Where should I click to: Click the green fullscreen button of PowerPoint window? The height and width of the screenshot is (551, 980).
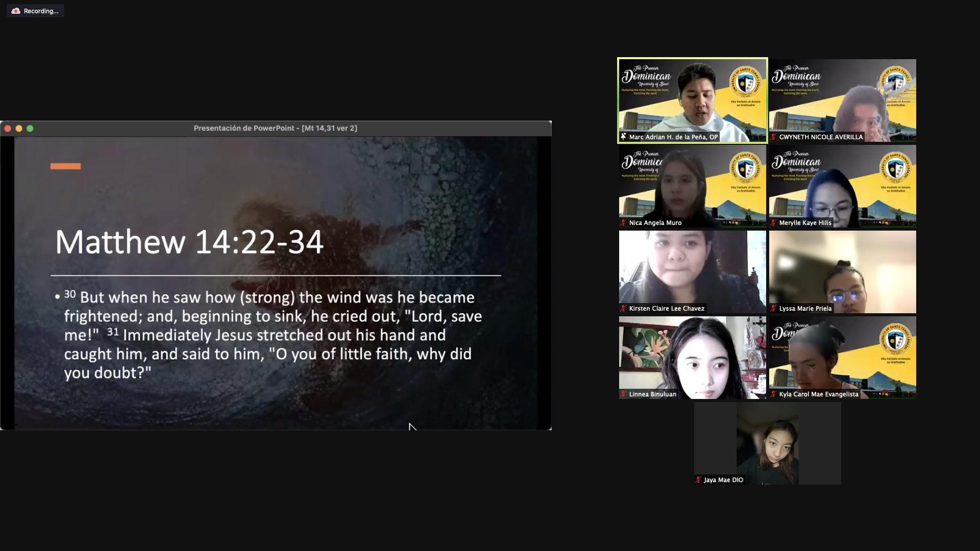(30, 129)
